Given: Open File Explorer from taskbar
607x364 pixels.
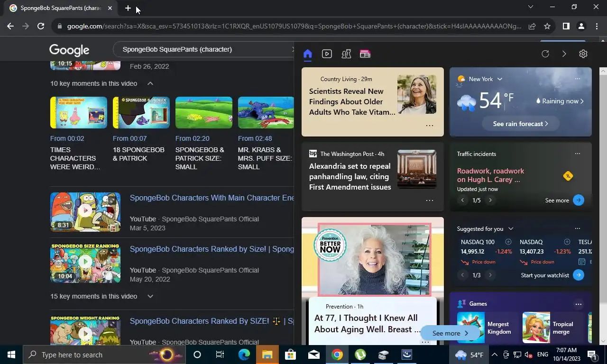Looking at the screenshot, I should click(x=267, y=355).
